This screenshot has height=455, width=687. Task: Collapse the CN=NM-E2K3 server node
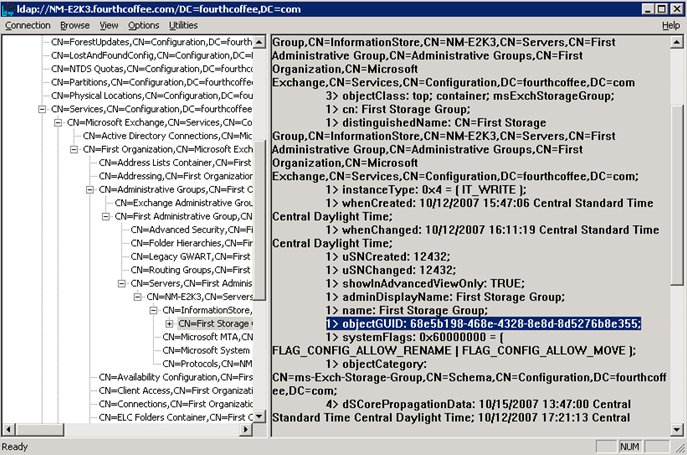point(138,297)
